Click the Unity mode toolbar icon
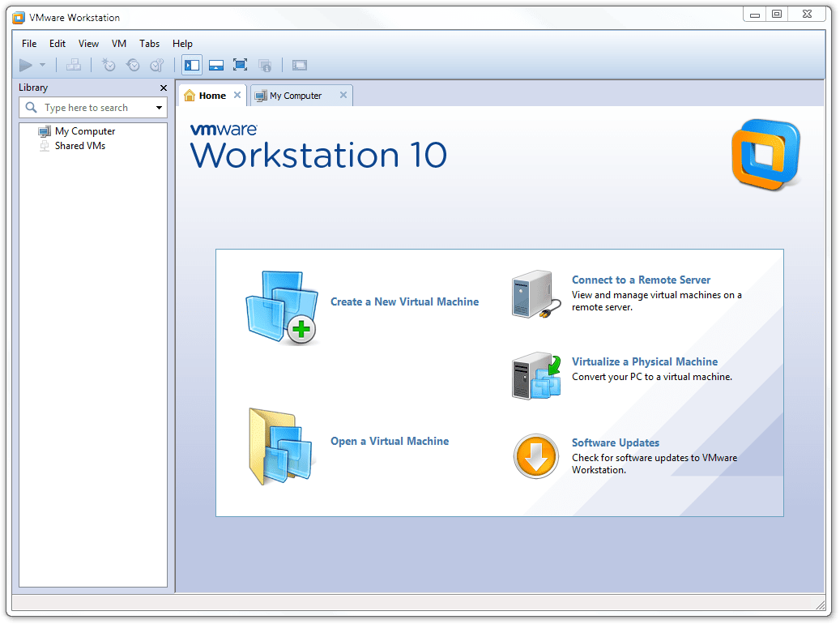This screenshot has width=840, height=624. pos(265,66)
